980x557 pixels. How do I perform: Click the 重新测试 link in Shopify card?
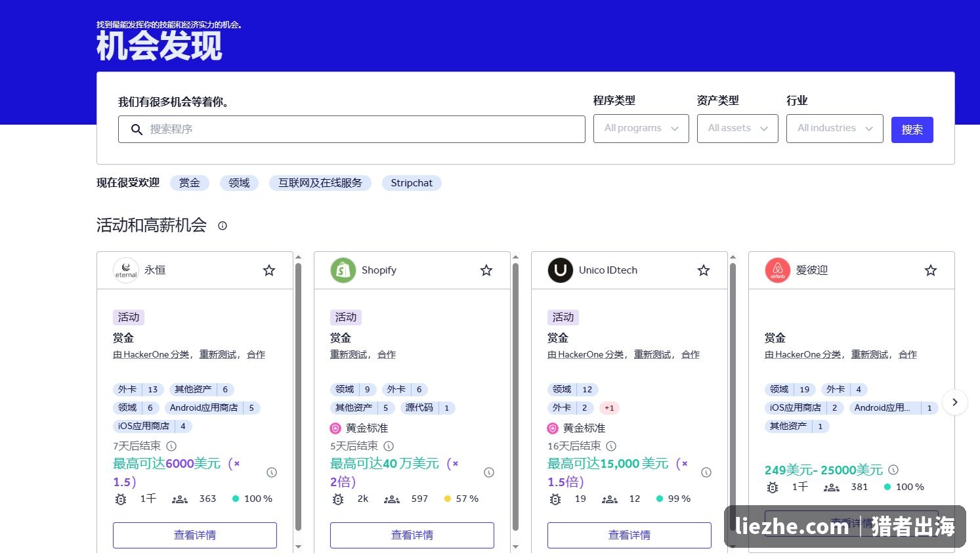[x=349, y=355]
